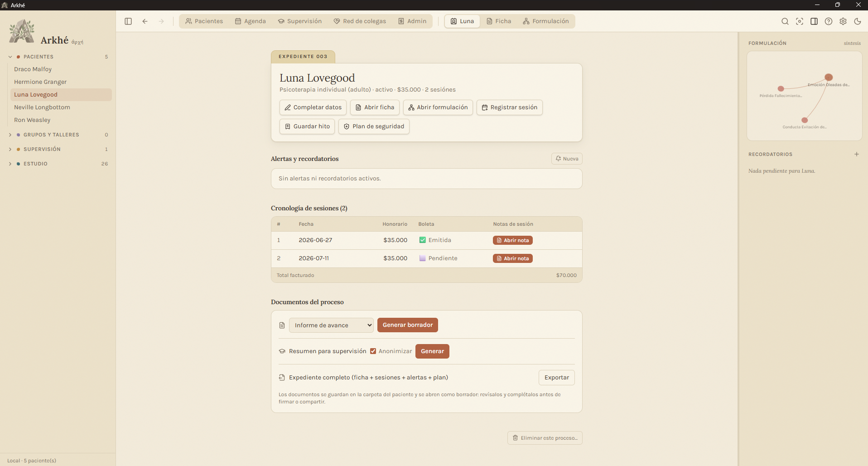Click the Completar datos button
Image resolution: width=868 pixels, height=466 pixels.
pyautogui.click(x=313, y=107)
